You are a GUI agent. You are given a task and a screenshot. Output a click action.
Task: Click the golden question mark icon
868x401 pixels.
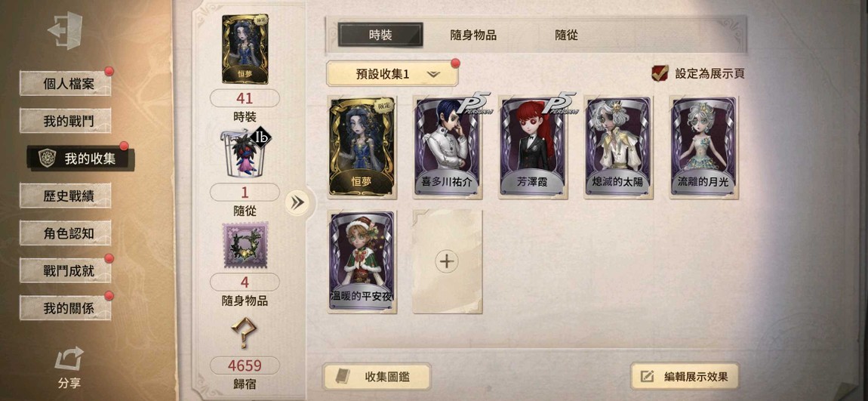point(244,333)
